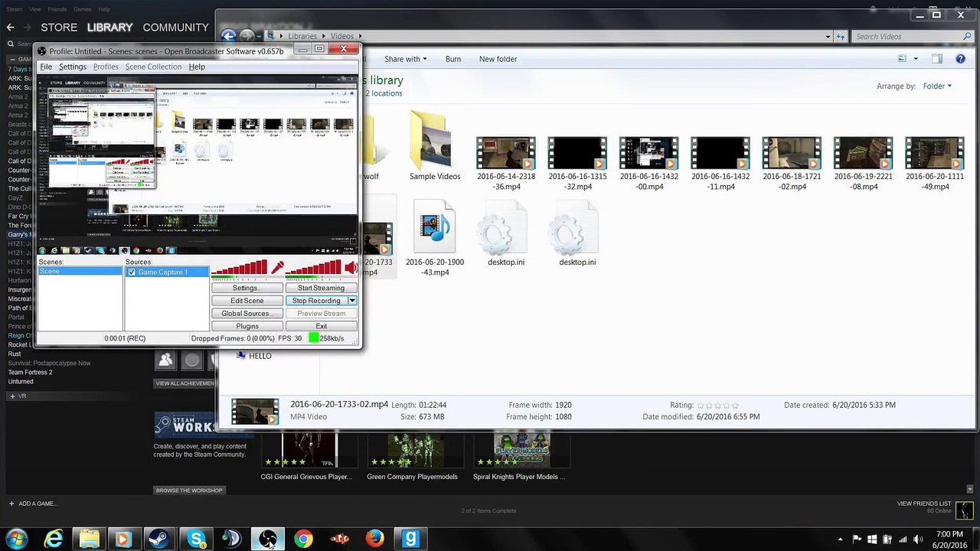Expand the Stop Recording dropdown arrow
Image resolution: width=980 pixels, height=551 pixels.
tap(352, 301)
